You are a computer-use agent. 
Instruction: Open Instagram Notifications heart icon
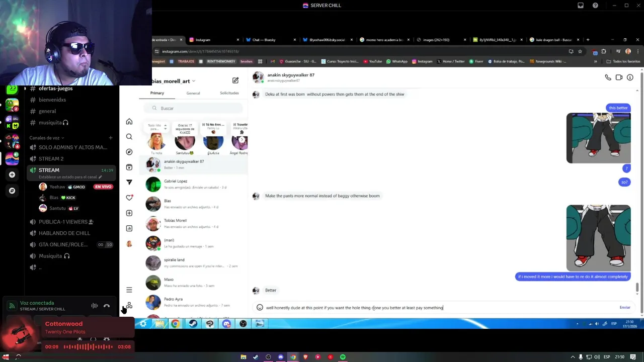[x=129, y=198]
